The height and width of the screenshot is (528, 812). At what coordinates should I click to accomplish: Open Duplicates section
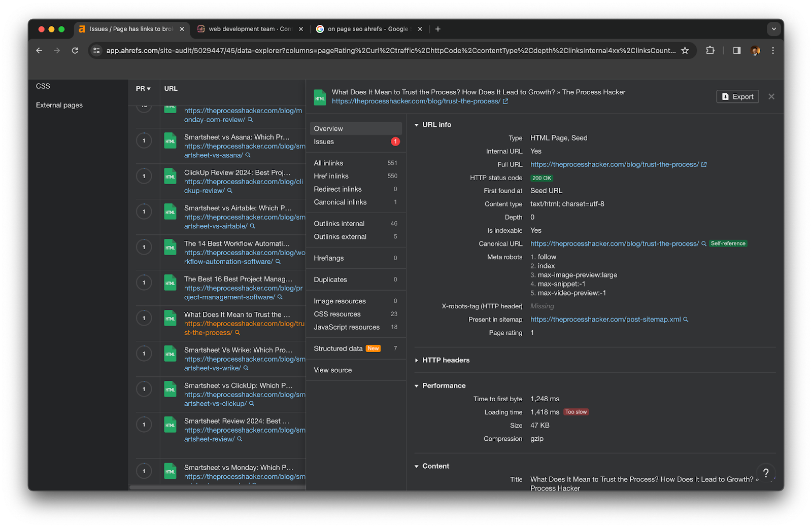(x=356, y=280)
